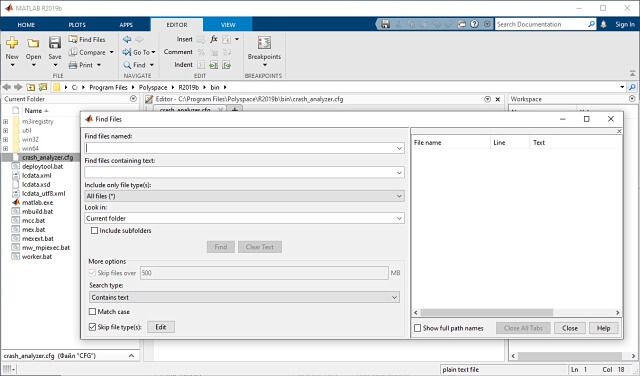Collapse file details panel arrow
The image size is (640, 376).
[x=131, y=356]
